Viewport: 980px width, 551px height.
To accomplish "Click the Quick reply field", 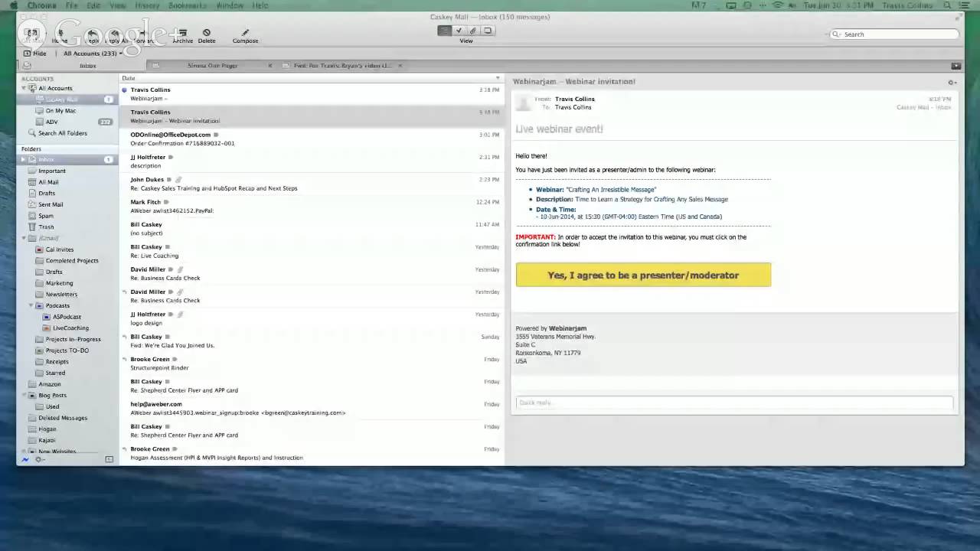I will 734,403.
